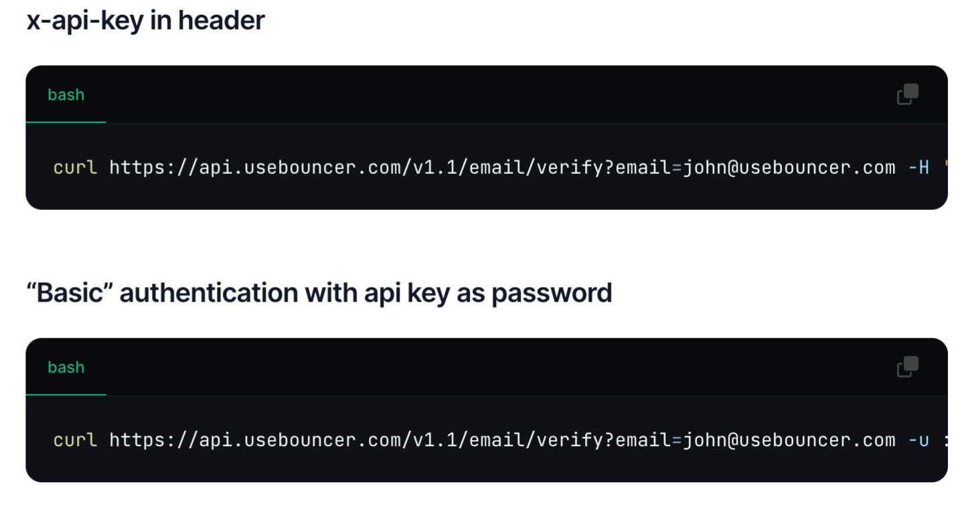Click the word curl in x-api-key example
This screenshot has height=509, width=980.
click(x=75, y=167)
